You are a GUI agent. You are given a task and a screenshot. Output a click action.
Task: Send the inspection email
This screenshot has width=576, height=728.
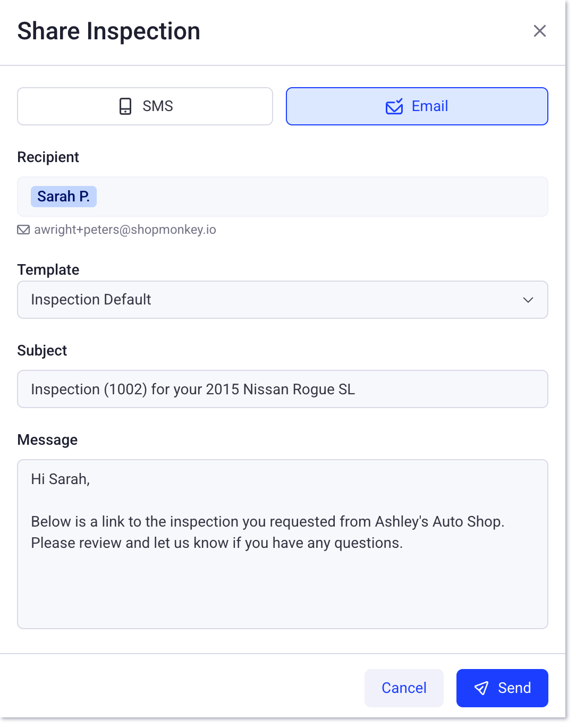click(502, 688)
